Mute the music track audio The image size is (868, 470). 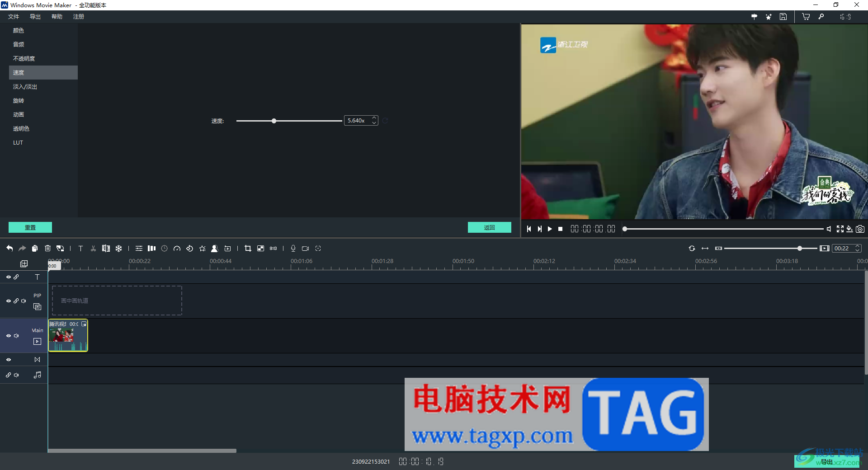17,375
